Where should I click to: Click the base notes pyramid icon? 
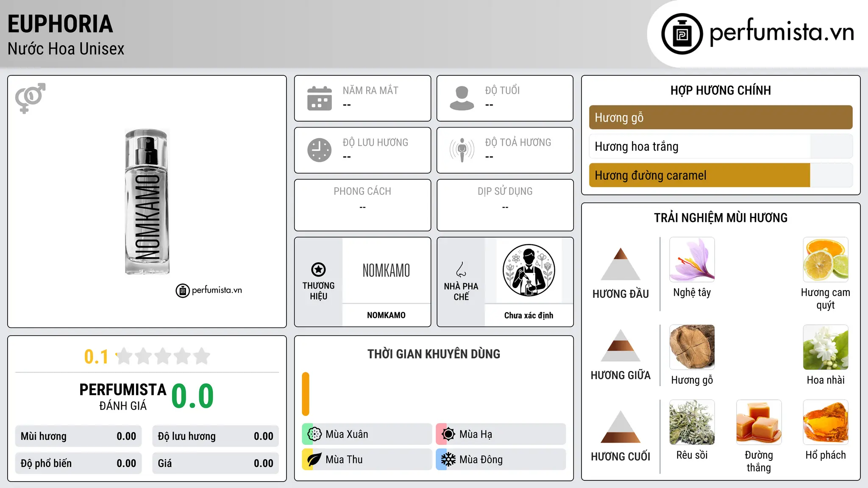(620, 427)
